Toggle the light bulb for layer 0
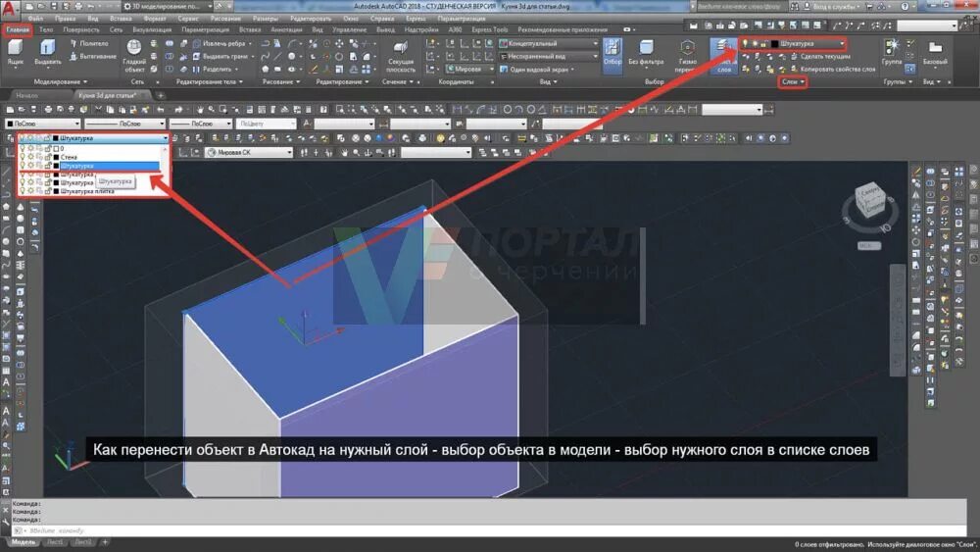The image size is (980, 552). point(23,149)
